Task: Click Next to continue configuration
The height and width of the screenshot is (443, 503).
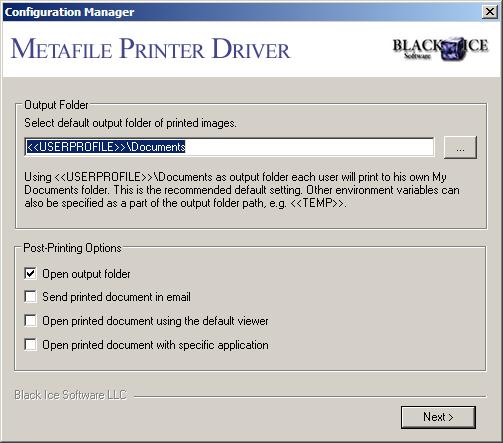Action: [x=438, y=417]
